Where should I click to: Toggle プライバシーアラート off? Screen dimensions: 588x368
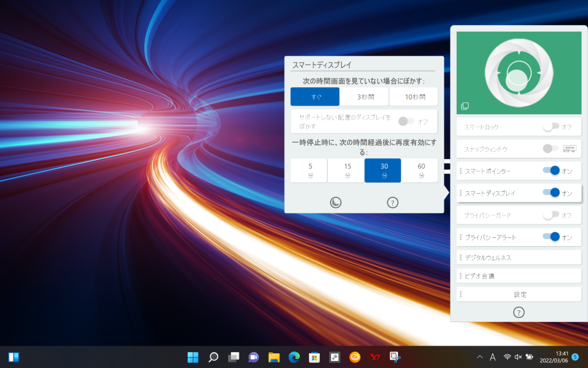(551, 237)
